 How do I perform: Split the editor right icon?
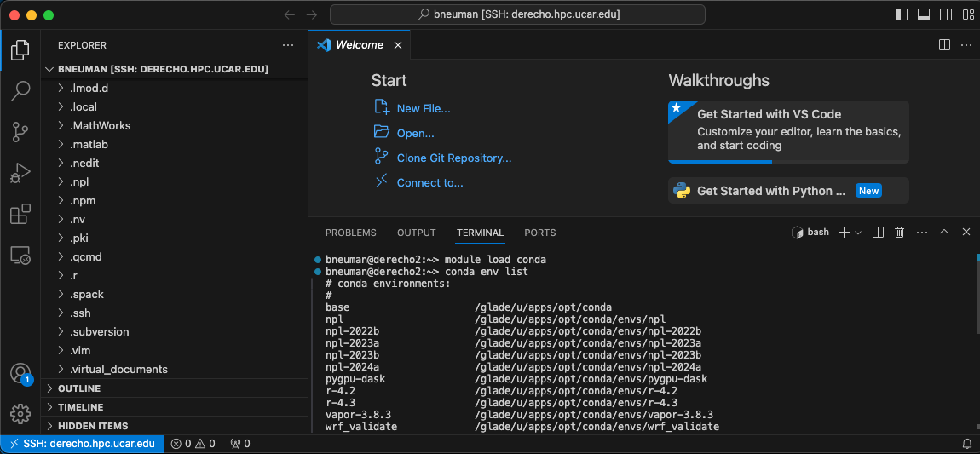944,45
